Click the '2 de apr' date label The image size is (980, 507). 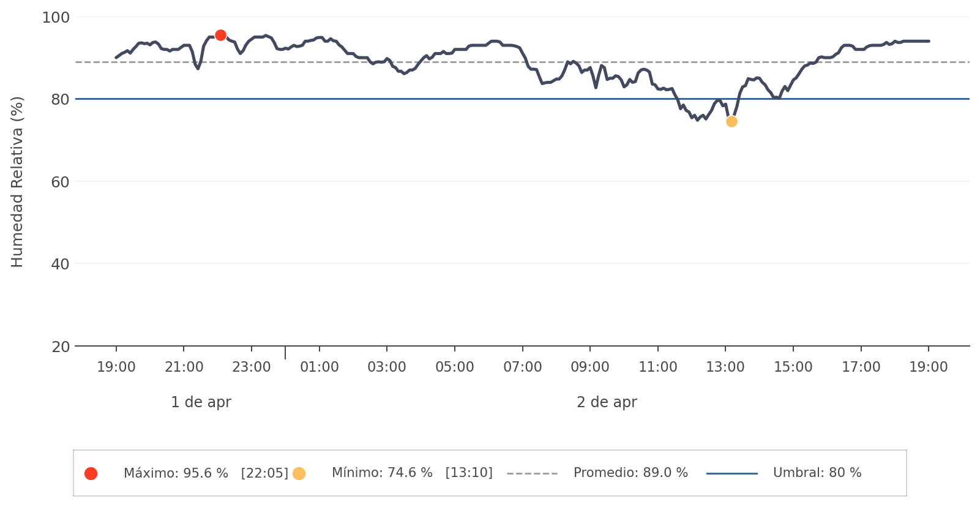click(607, 402)
